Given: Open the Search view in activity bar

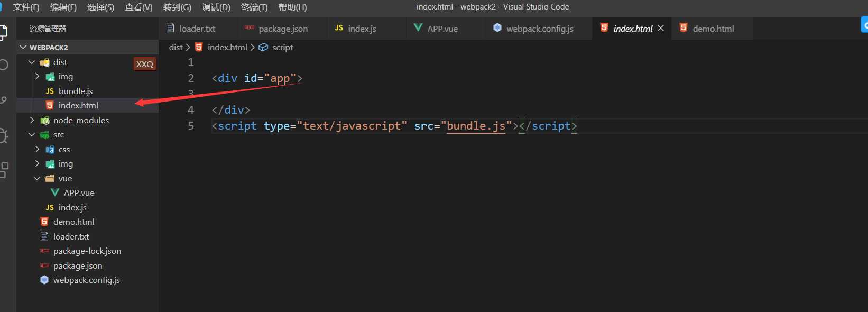Looking at the screenshot, I should (x=3, y=65).
